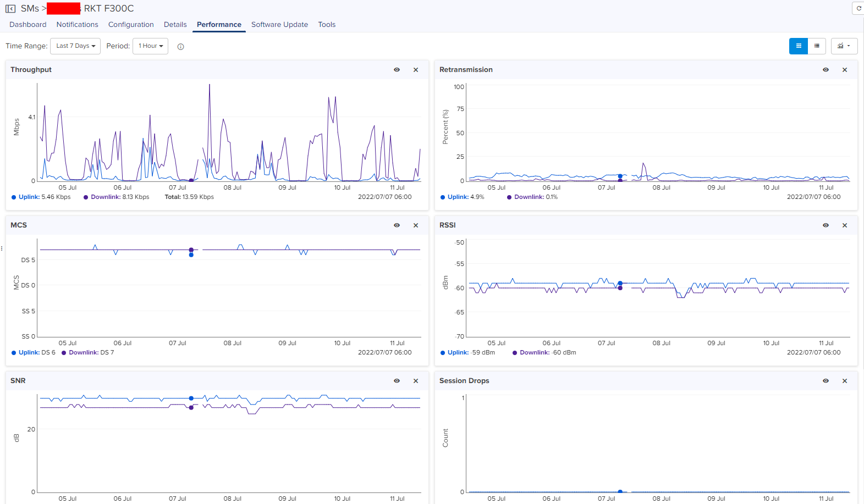
Task: Remove the Session Drops panel
Action: point(845,381)
